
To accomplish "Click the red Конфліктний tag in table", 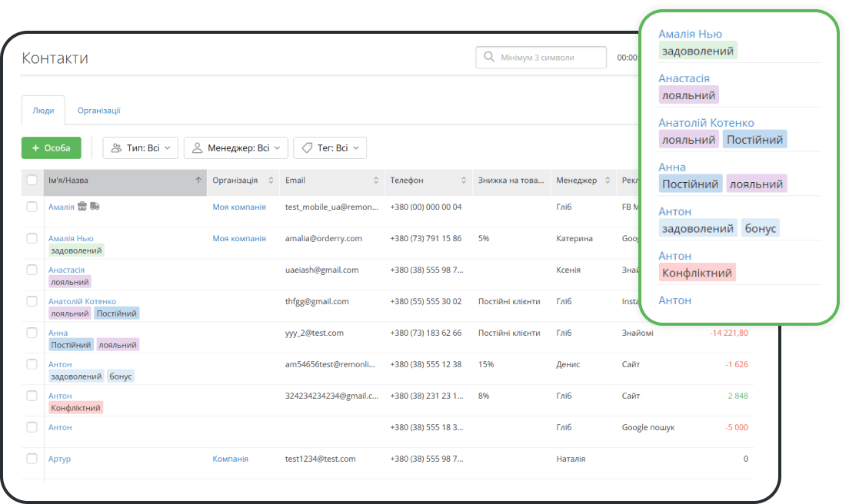I will coord(75,408).
